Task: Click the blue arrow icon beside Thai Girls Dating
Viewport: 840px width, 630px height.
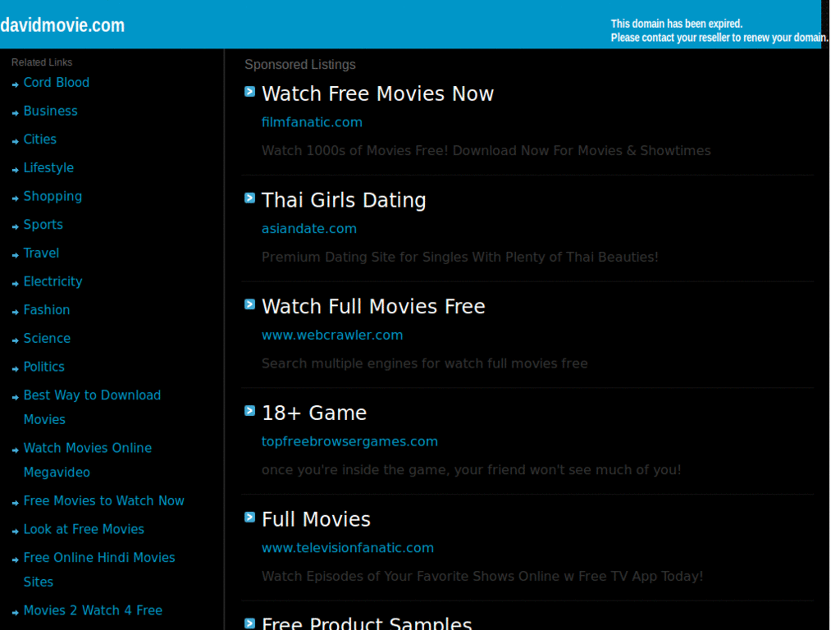Action: 249,199
